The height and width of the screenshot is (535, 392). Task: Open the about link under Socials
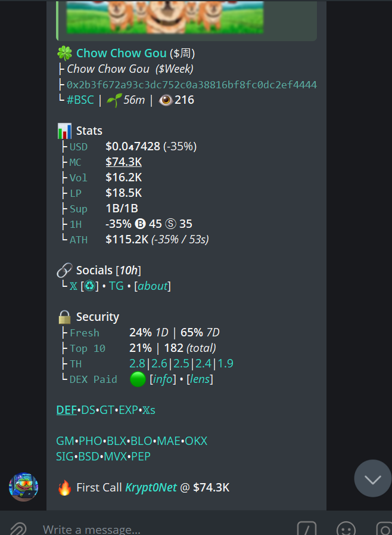click(153, 286)
